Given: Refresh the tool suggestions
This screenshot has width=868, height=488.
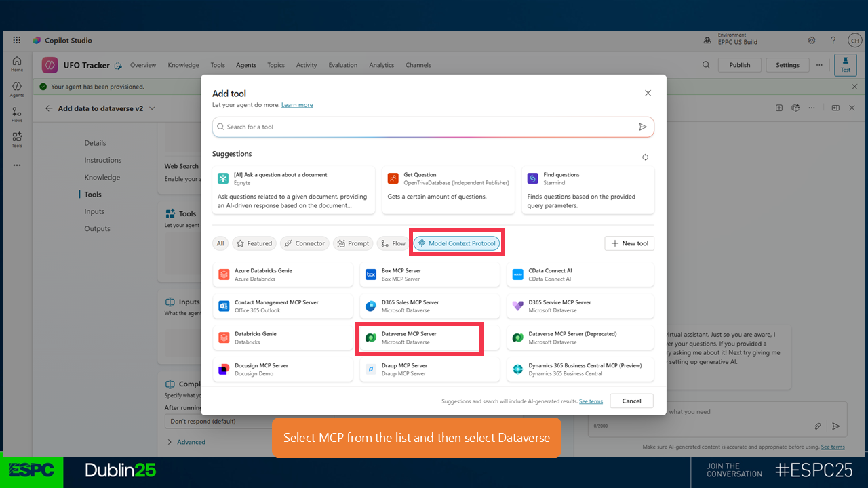Looking at the screenshot, I should tap(645, 157).
